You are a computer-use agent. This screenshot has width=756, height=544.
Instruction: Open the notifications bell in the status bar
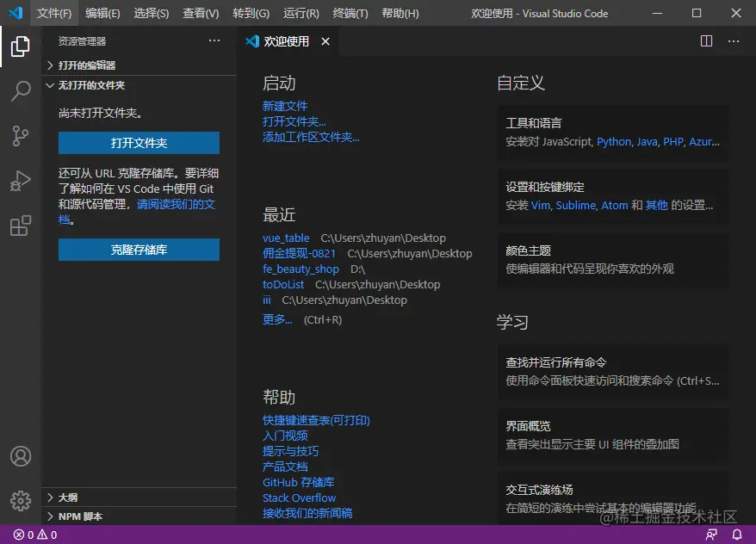click(x=737, y=535)
